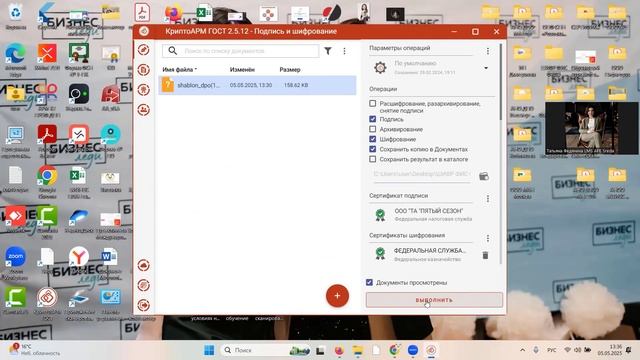The image size is (640, 360).
Task: Sort the list by Имя файла column
Action: pyautogui.click(x=179, y=69)
